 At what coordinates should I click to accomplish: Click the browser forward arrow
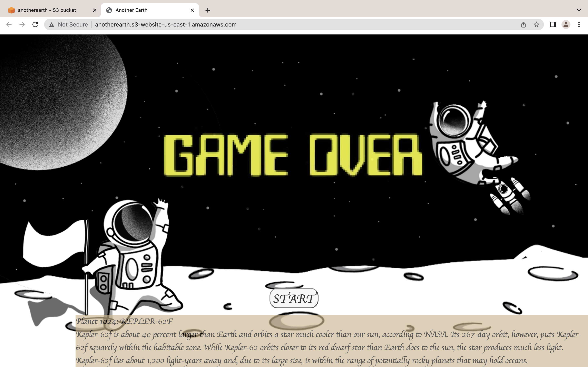tap(22, 24)
